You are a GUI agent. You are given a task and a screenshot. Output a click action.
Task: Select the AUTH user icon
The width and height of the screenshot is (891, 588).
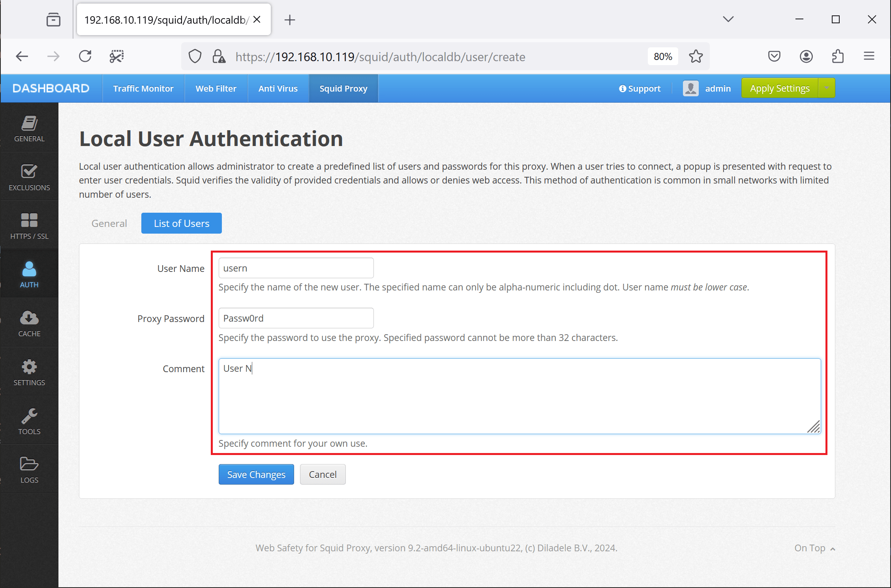[29, 275]
